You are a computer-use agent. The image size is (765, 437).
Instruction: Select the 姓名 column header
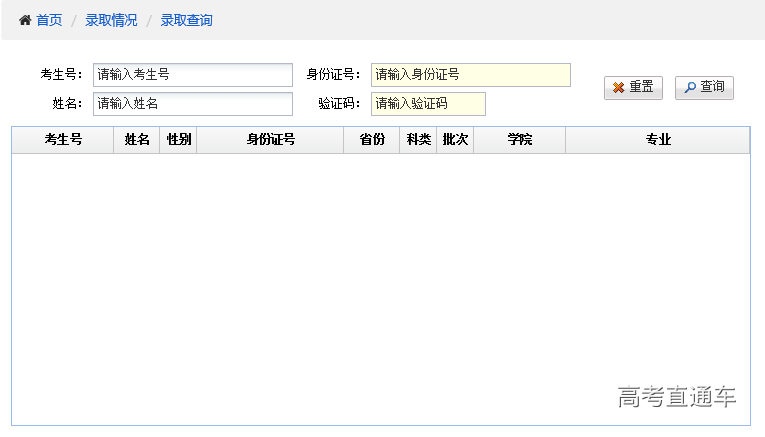tap(137, 140)
